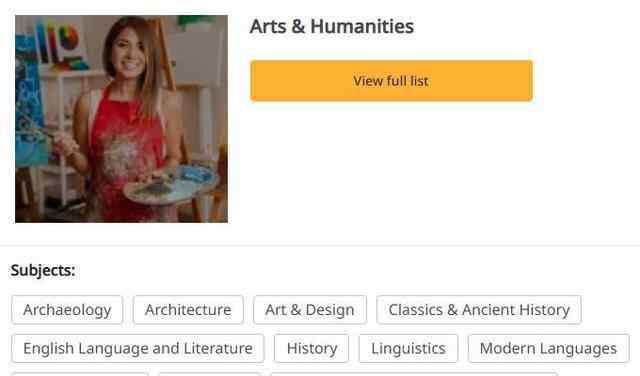The image size is (640, 376).
Task: Click the cut-off tag below History
Action: click(414, 374)
